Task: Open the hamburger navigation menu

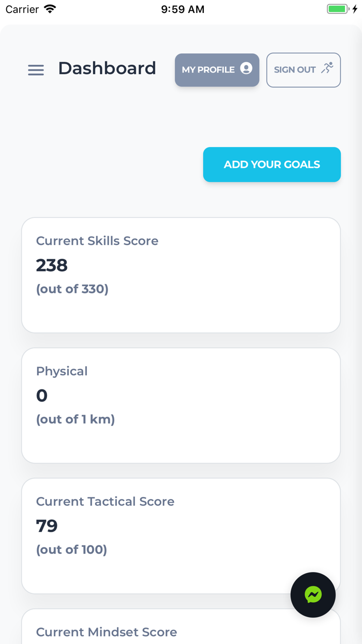Action: point(36,70)
